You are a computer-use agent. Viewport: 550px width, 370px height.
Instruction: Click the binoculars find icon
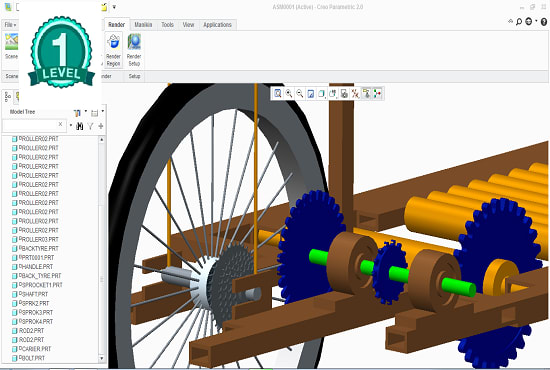(x=80, y=126)
